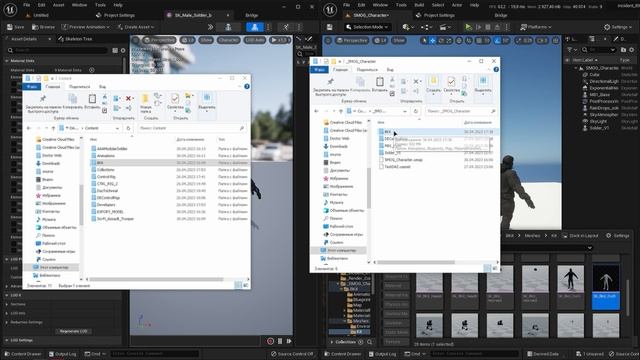Click delete red X in left Explorer ribbon
The width and height of the screenshot is (640, 360).
coord(129,98)
